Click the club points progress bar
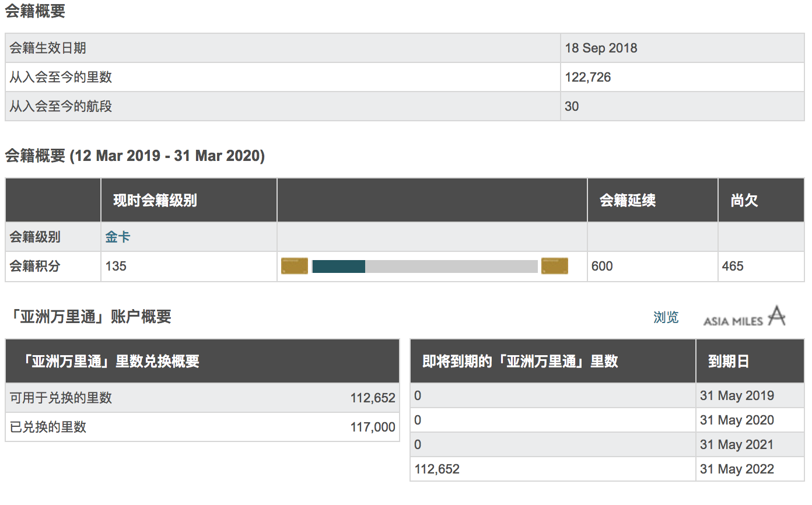Viewport: 812px width, 505px height. click(x=425, y=266)
